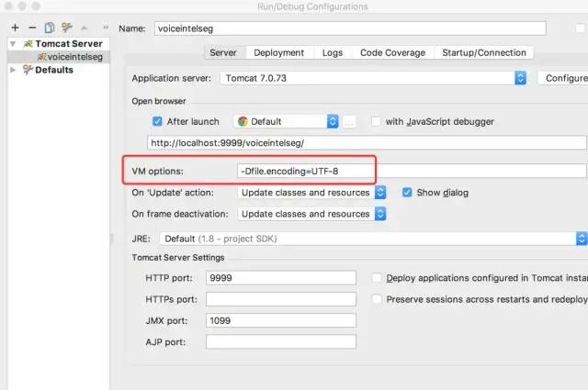Click the Name input field
The image size is (588, 390).
point(350,28)
